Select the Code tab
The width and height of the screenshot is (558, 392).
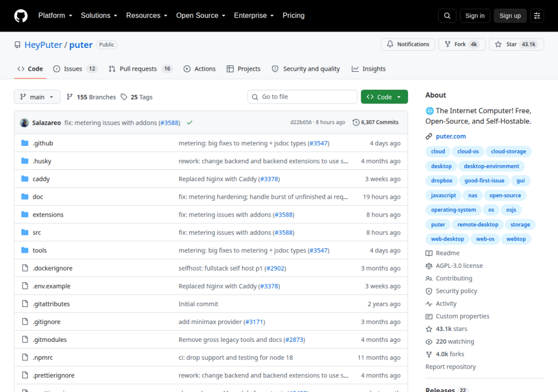click(31, 69)
